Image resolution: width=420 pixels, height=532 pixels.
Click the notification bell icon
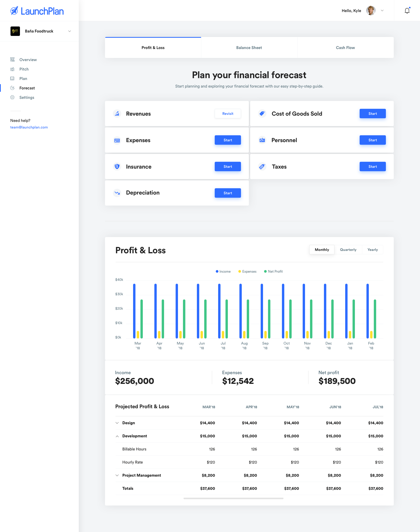coord(407,11)
